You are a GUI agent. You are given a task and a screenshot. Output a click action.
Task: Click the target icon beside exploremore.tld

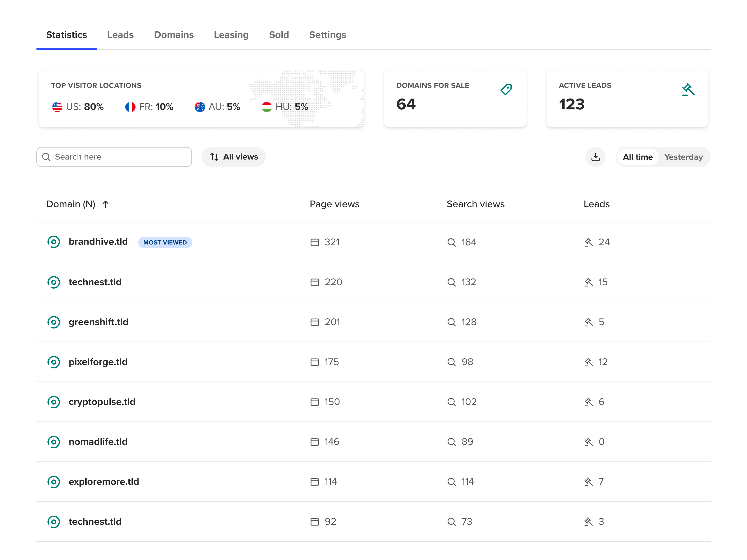(x=54, y=482)
